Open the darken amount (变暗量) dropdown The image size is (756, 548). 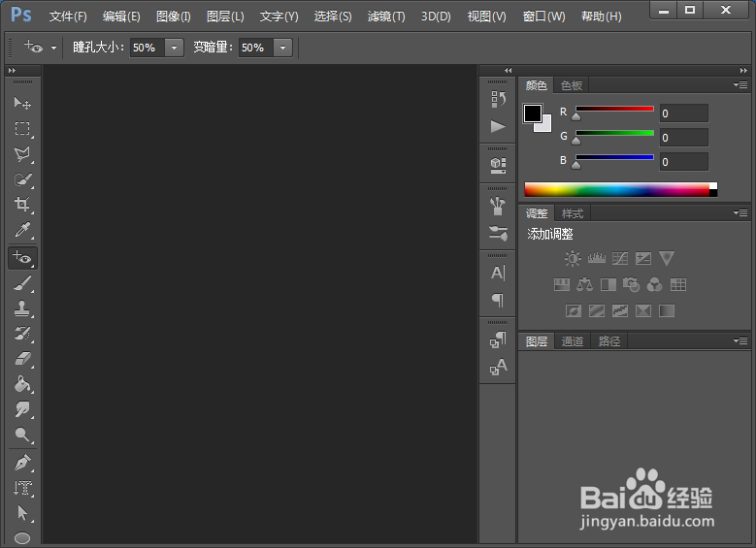[283, 48]
